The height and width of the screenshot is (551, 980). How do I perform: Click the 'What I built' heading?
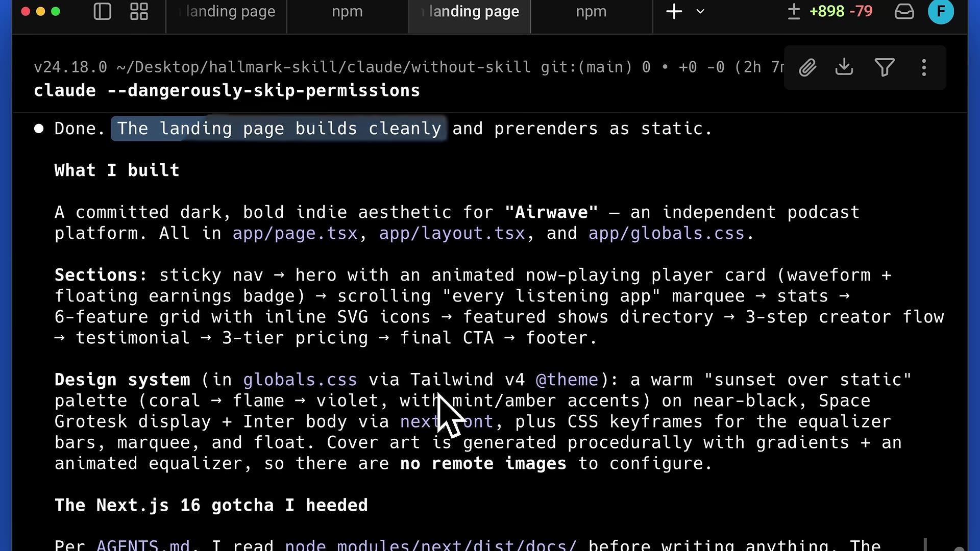[117, 170]
